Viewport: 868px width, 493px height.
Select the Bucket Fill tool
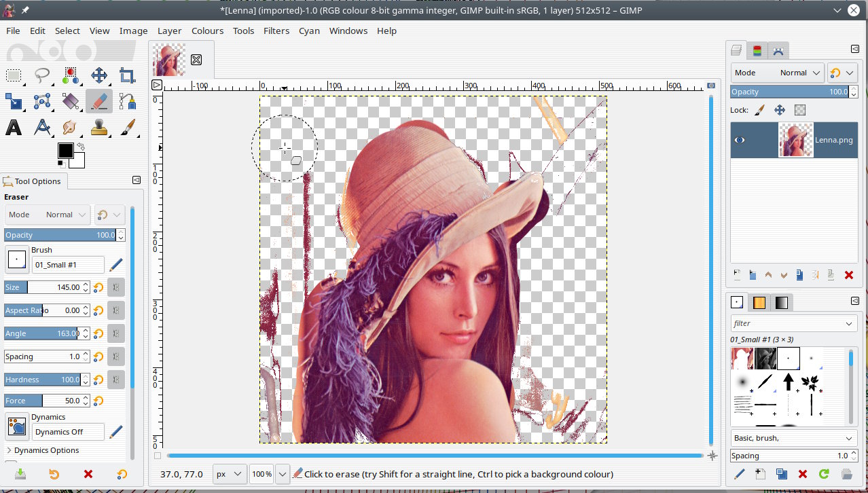tap(71, 102)
